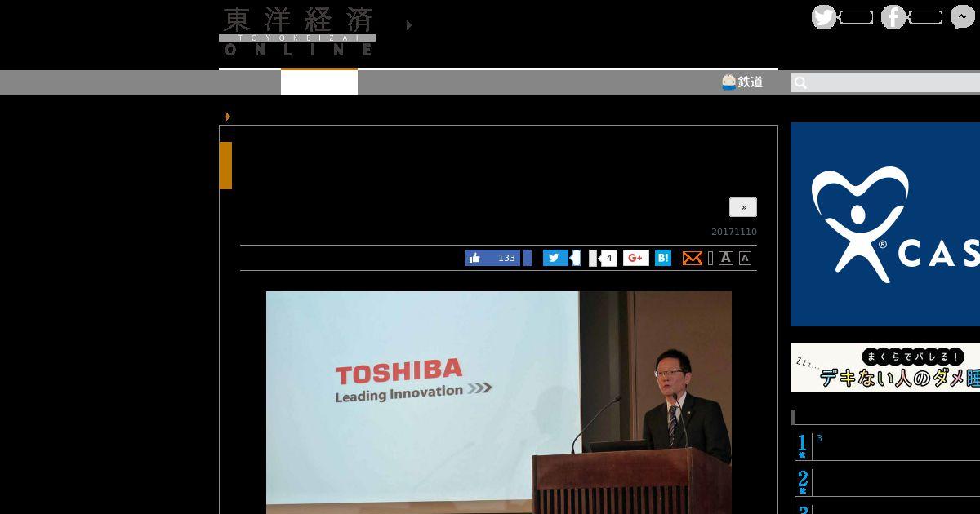Open the Messenger icon in header

click(x=963, y=17)
